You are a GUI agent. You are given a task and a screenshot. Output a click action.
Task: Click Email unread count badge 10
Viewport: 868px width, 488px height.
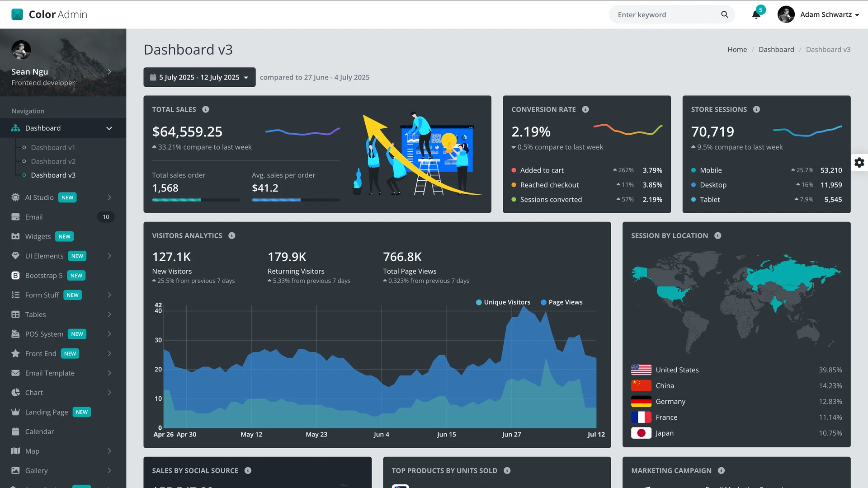pyautogui.click(x=106, y=217)
